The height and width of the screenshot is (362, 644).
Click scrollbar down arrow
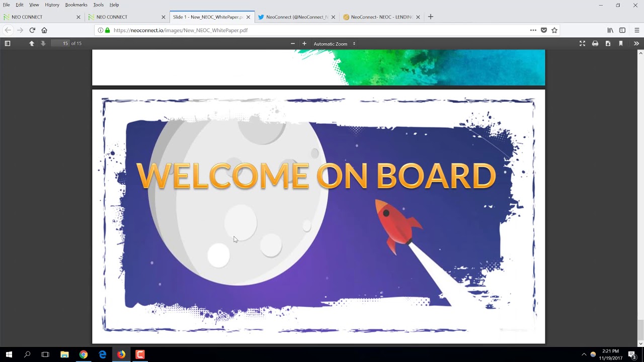(x=640, y=343)
